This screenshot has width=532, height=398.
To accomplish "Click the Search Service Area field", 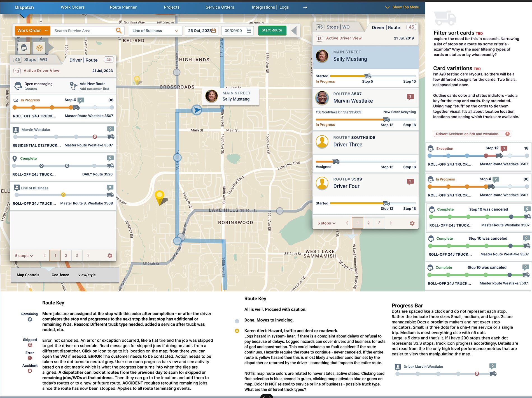I will click(83, 31).
